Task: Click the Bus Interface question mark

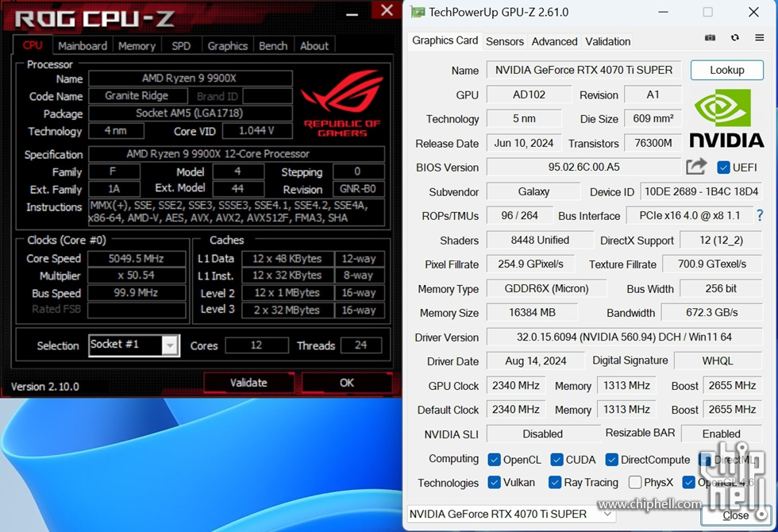Action: tap(760, 215)
